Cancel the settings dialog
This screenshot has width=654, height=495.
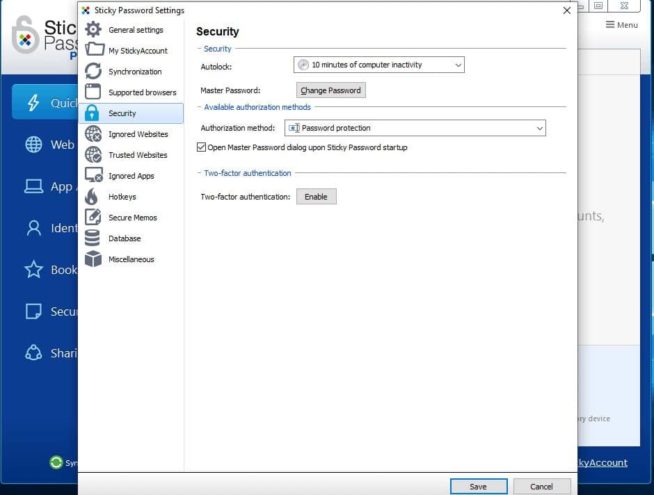point(541,486)
